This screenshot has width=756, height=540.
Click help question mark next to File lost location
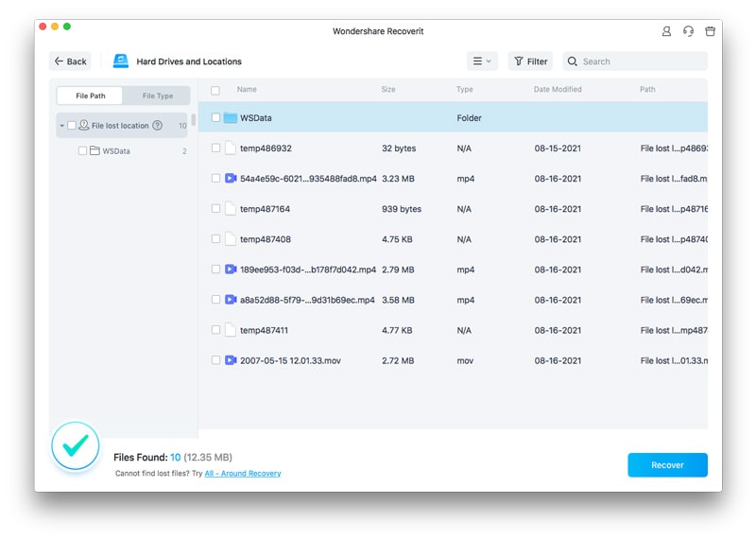[x=157, y=126]
